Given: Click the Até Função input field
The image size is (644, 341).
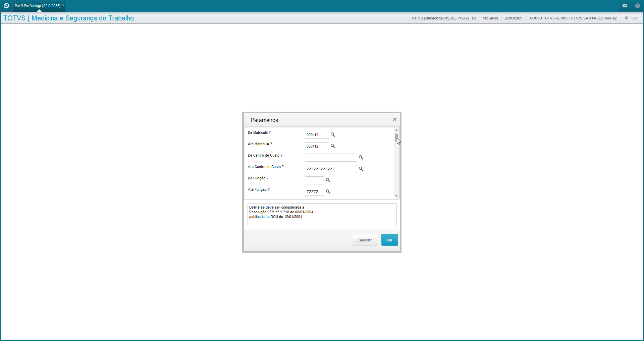Looking at the screenshot, I should tap(314, 192).
